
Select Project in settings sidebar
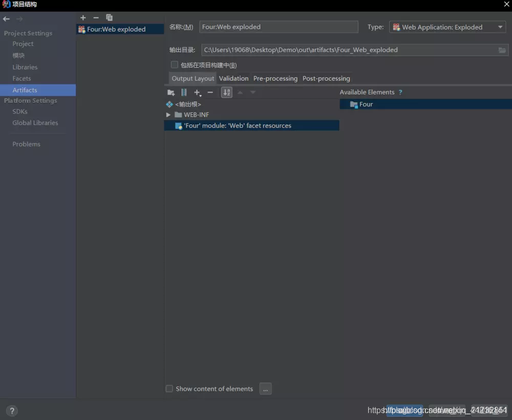pyautogui.click(x=23, y=43)
